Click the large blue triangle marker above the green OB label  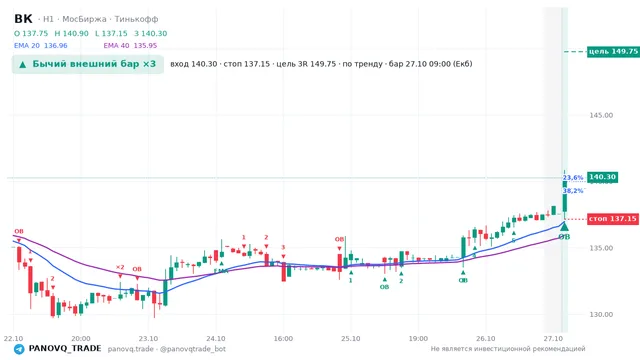pyautogui.click(x=564, y=226)
